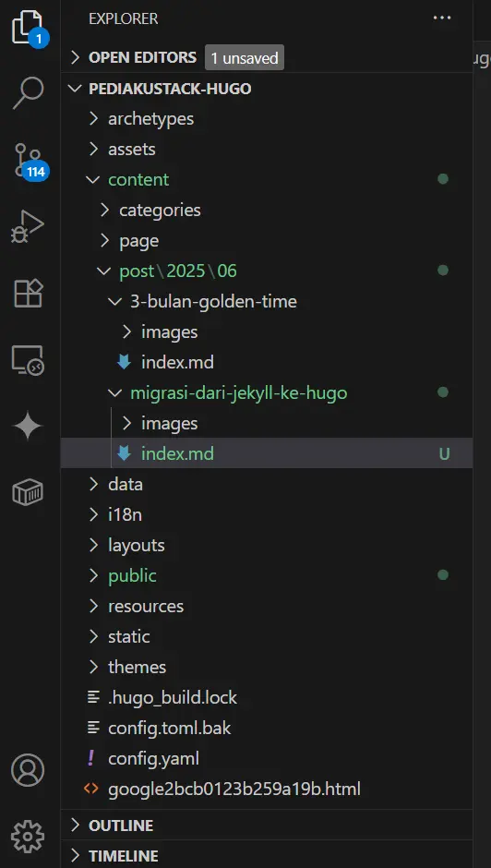Open the Manage settings gear
491x868 pixels.
point(28,837)
